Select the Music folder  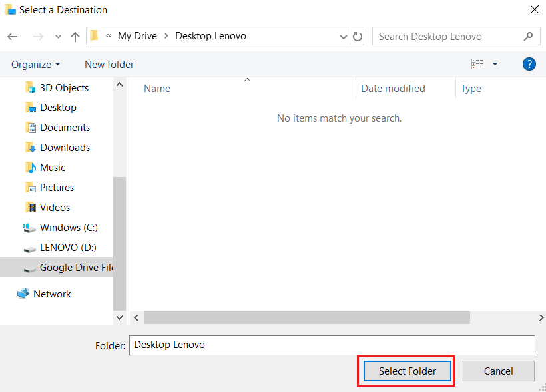[x=52, y=168]
